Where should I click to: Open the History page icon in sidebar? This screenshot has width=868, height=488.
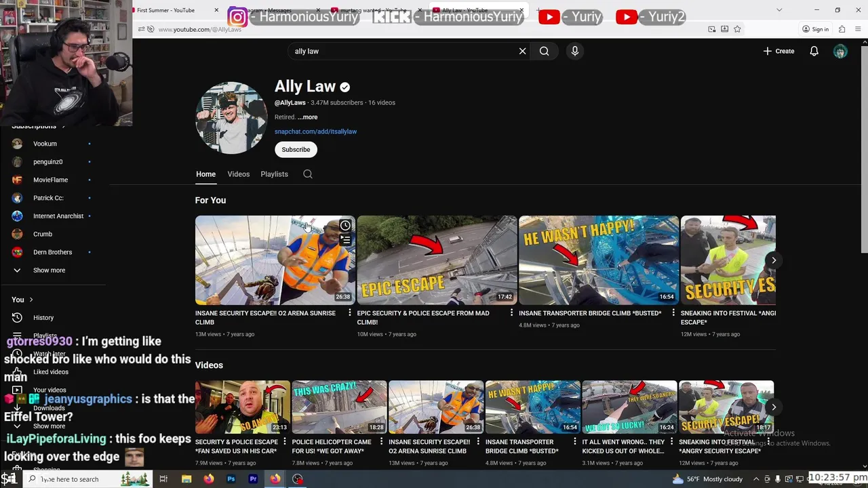[x=17, y=317]
